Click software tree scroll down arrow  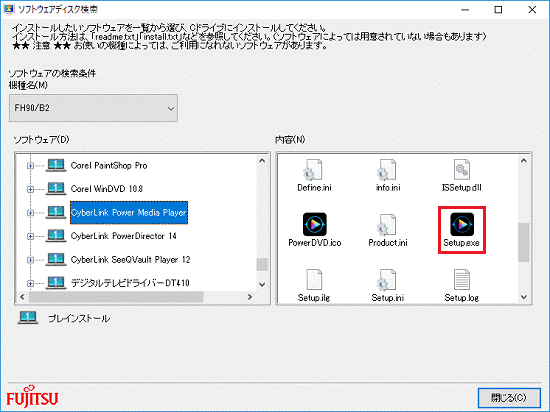(x=262, y=284)
